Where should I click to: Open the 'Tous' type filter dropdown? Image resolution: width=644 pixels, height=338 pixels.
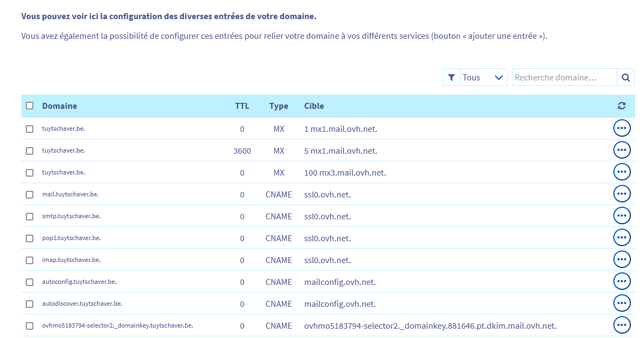484,78
